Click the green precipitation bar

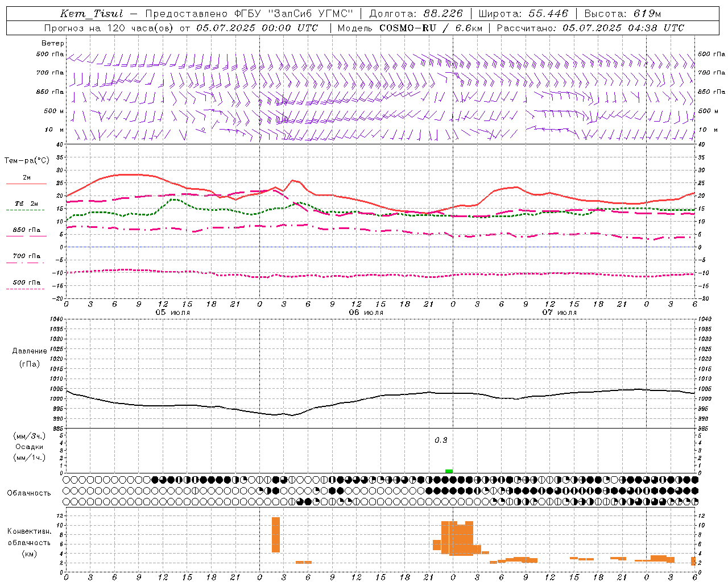449,471
